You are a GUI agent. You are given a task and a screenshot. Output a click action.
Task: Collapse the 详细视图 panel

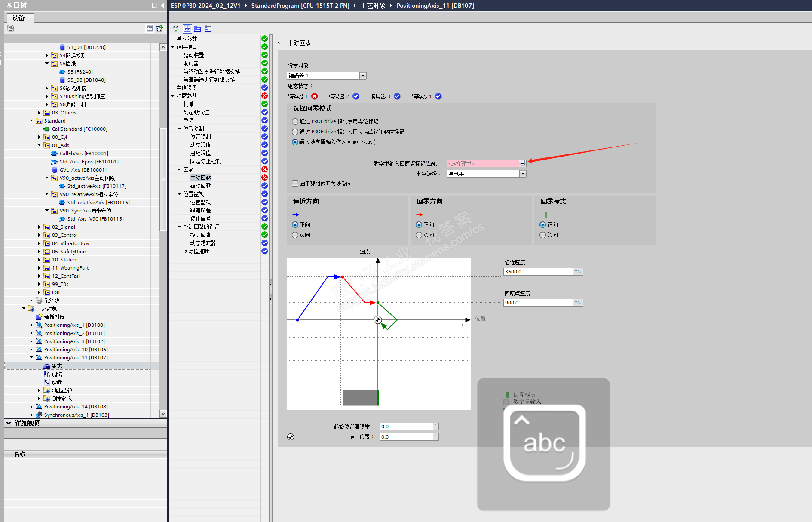pyautogui.click(x=9, y=423)
